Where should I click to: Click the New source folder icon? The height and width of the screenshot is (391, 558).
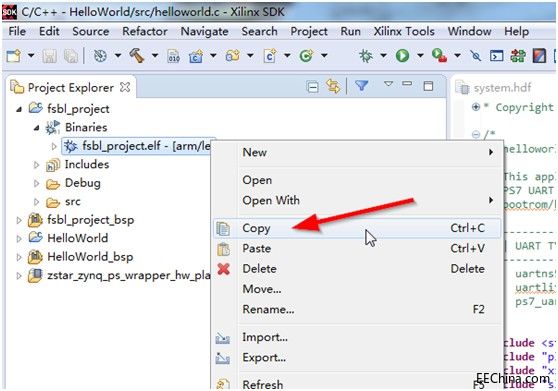[233, 56]
